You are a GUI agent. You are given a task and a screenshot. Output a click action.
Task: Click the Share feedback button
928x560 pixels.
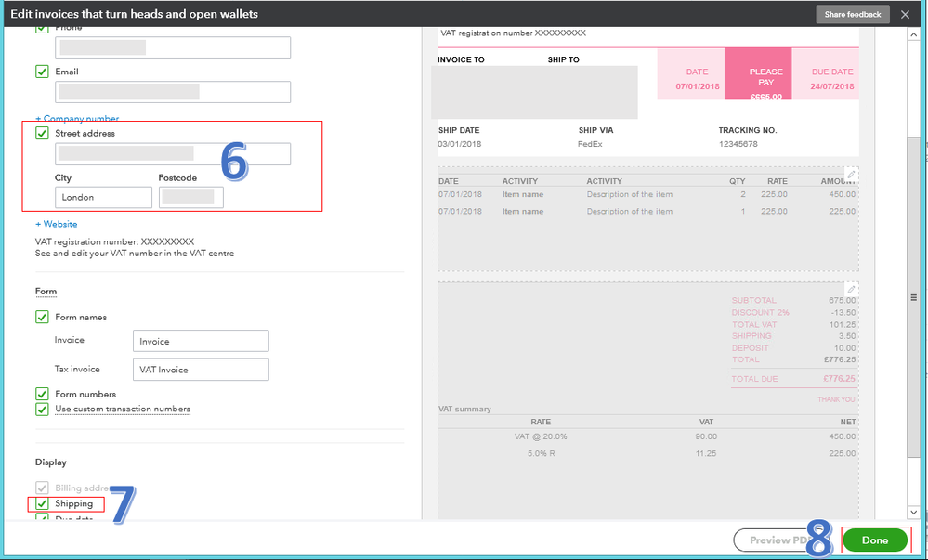(853, 14)
